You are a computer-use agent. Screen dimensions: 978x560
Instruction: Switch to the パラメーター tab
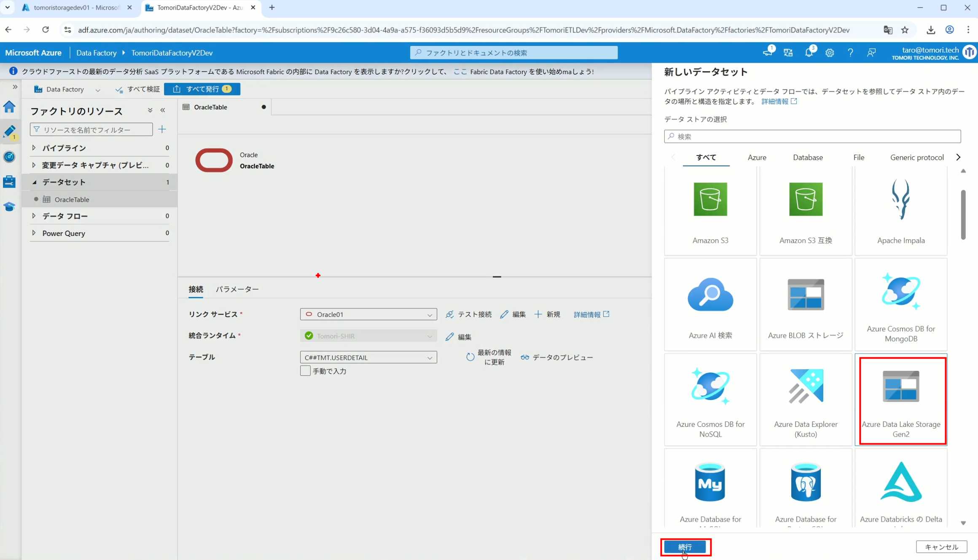(x=237, y=289)
